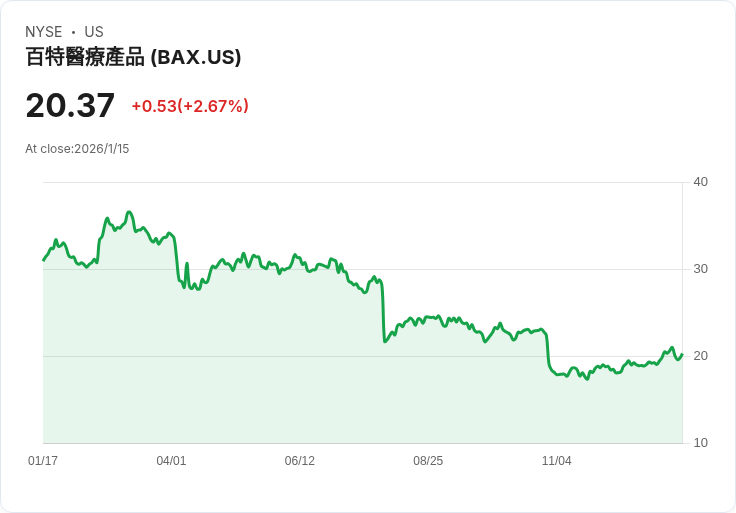Click the price change +0.53(+2.67%) text
The width and height of the screenshot is (736, 513).
[190, 106]
